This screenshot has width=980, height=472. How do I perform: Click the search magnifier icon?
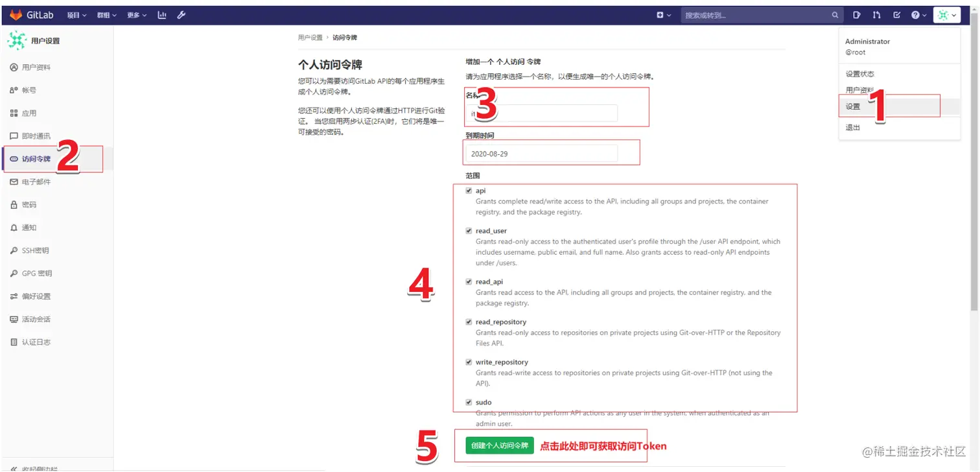pos(835,15)
